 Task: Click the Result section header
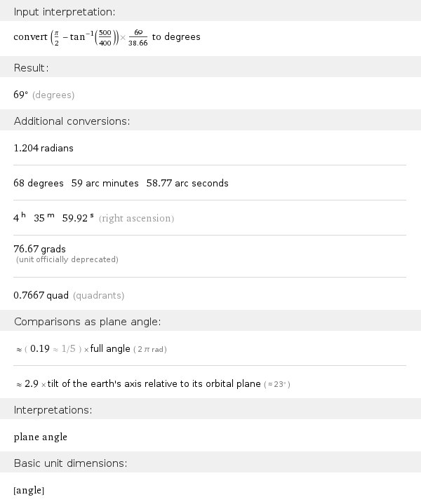click(x=31, y=68)
